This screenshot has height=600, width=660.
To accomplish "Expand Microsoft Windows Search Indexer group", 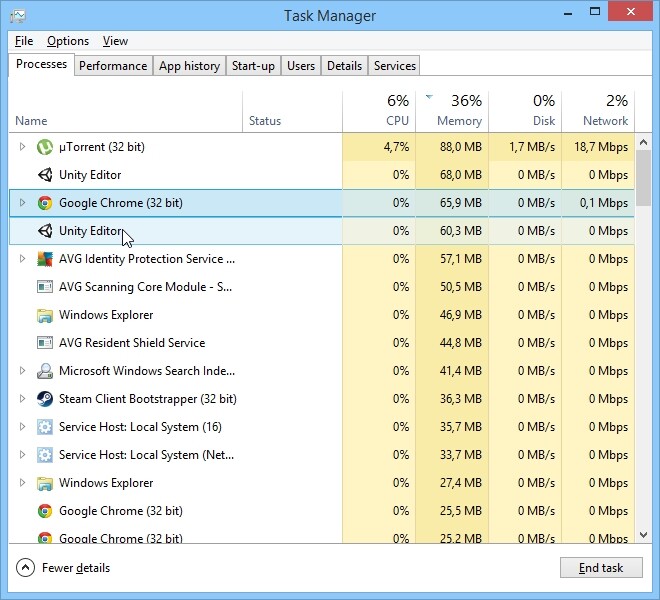I will pos(22,371).
